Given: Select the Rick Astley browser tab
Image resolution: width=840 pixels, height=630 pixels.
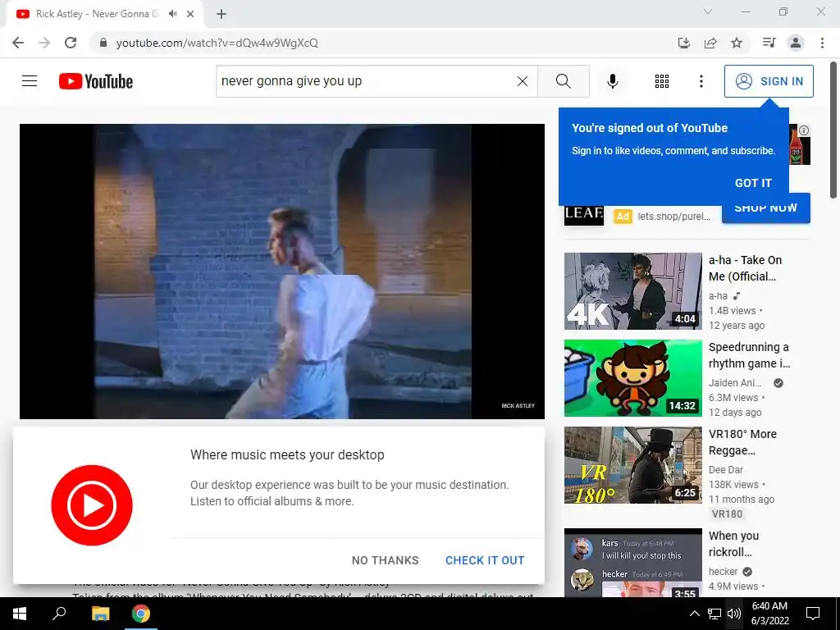Looking at the screenshot, I should (98, 14).
